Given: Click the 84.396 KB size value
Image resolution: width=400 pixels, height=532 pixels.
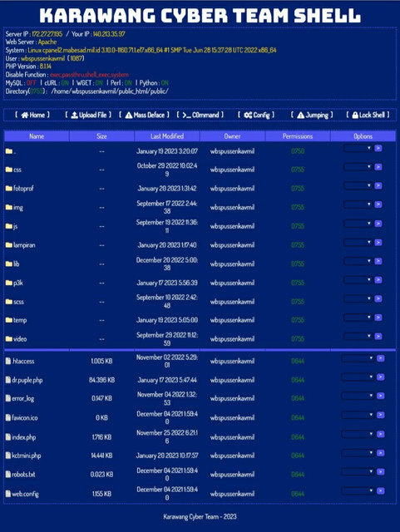Looking at the screenshot, I should click(x=101, y=380).
